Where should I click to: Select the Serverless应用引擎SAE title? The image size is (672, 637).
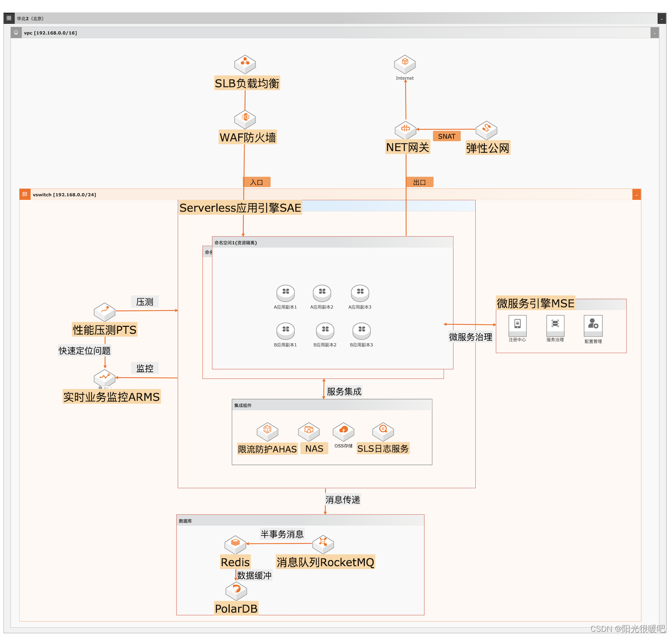(240, 208)
